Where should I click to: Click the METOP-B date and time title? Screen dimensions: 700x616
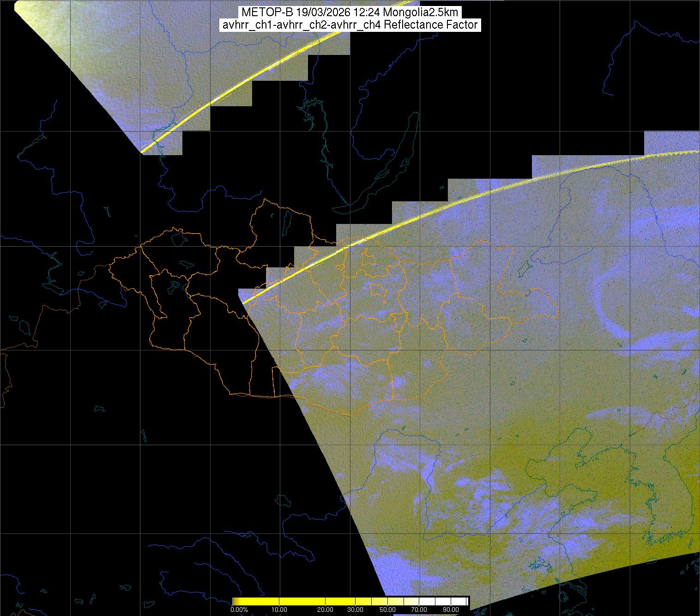point(350,12)
